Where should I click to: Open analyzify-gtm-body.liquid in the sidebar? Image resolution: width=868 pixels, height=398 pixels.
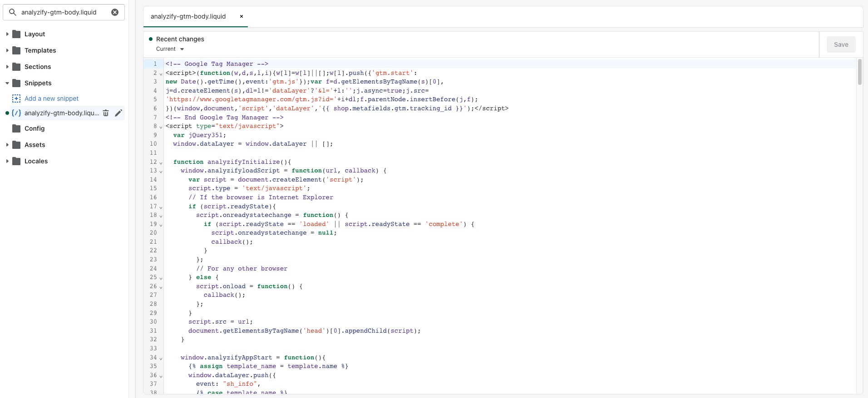[x=61, y=113]
